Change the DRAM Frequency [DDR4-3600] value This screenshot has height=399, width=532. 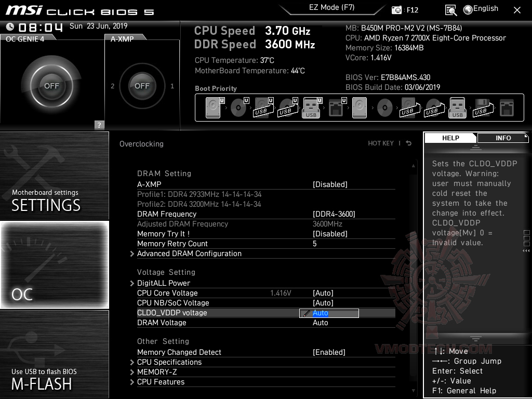334,214
